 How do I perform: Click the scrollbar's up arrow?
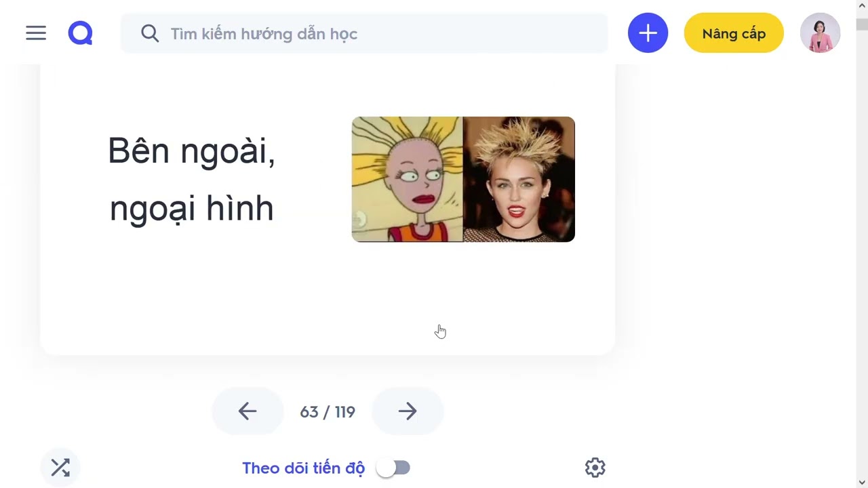coord(862,6)
